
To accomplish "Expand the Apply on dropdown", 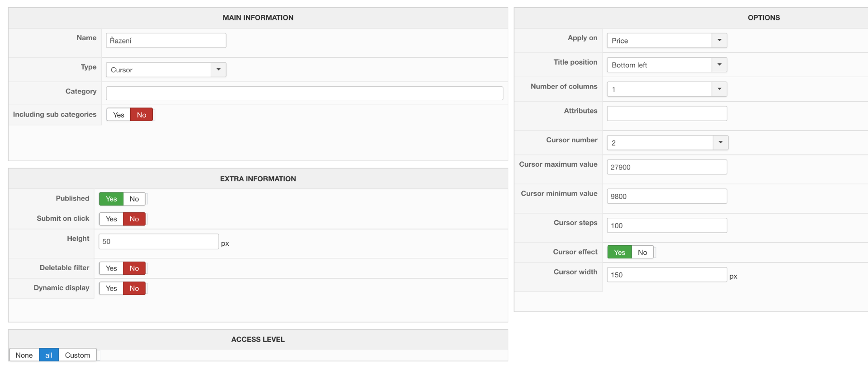I will (x=667, y=41).
